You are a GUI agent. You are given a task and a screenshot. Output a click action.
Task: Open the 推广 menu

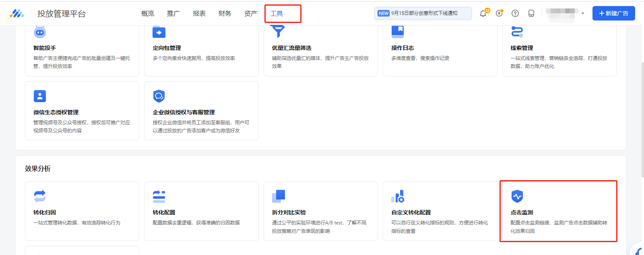click(173, 13)
